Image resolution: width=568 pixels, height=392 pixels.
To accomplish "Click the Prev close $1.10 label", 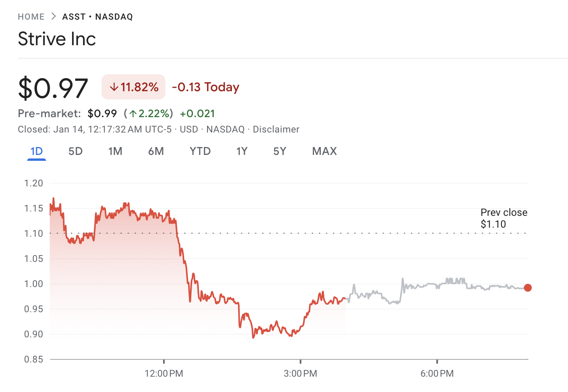I will pyautogui.click(x=503, y=218).
